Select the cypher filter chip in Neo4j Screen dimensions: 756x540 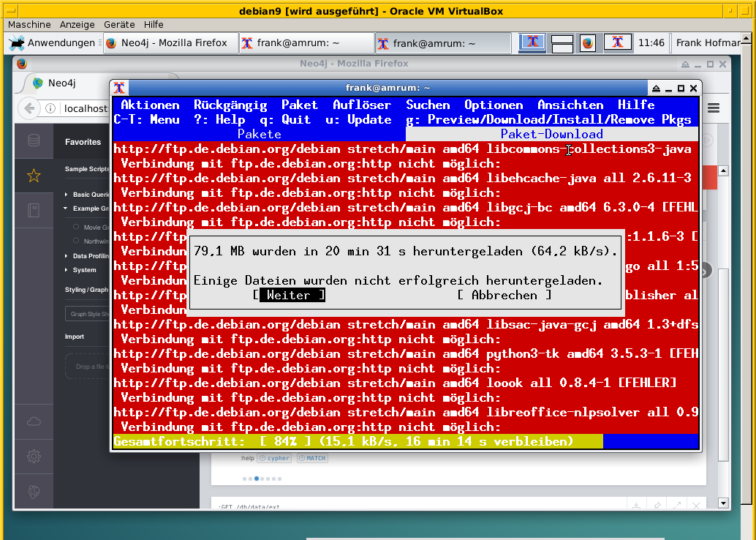tap(274, 457)
